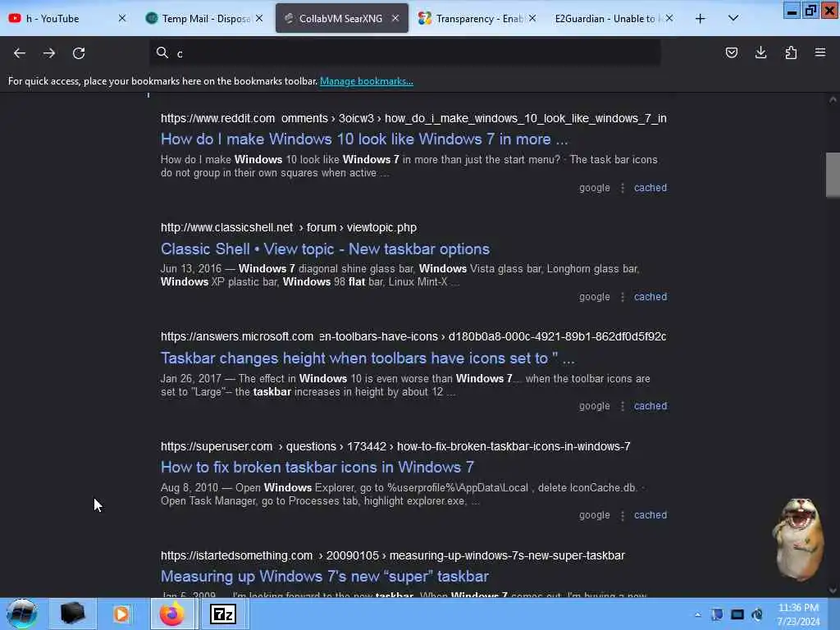The image size is (840, 630).
Task: Open the network tray icon
Action: pyautogui.click(x=737, y=614)
